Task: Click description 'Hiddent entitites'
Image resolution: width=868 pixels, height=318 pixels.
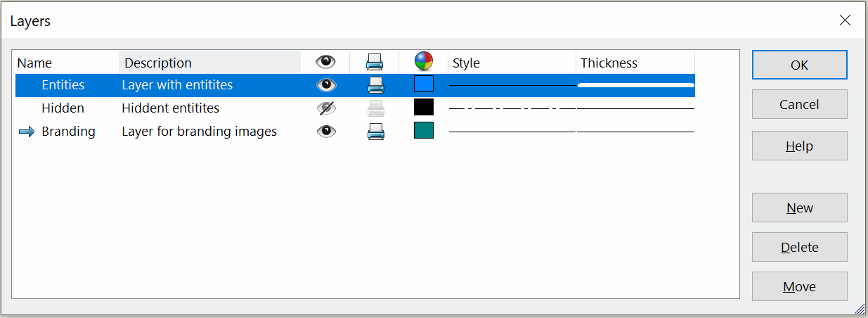Action: tap(170, 108)
